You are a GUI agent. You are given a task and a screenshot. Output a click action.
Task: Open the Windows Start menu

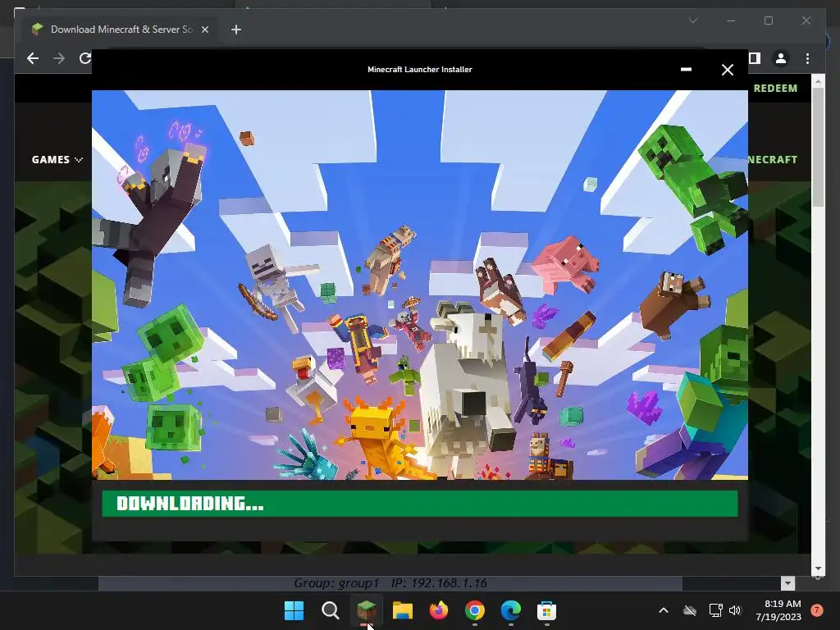click(x=294, y=610)
